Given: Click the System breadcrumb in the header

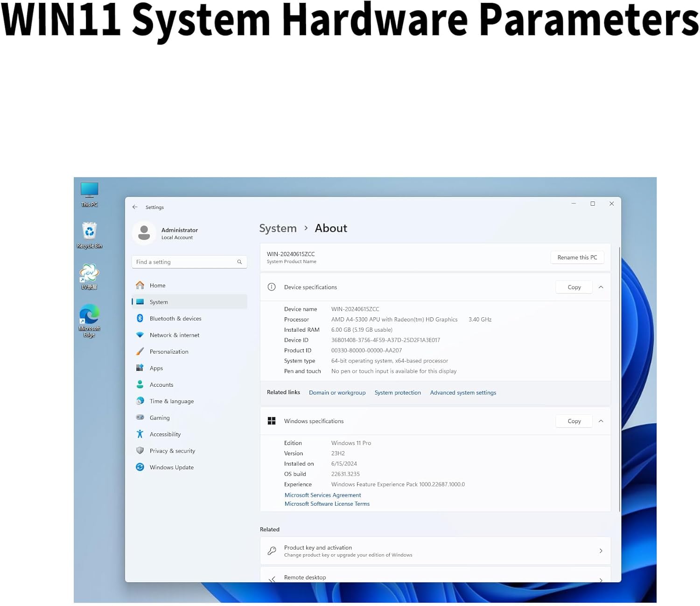Looking at the screenshot, I should 278,228.
